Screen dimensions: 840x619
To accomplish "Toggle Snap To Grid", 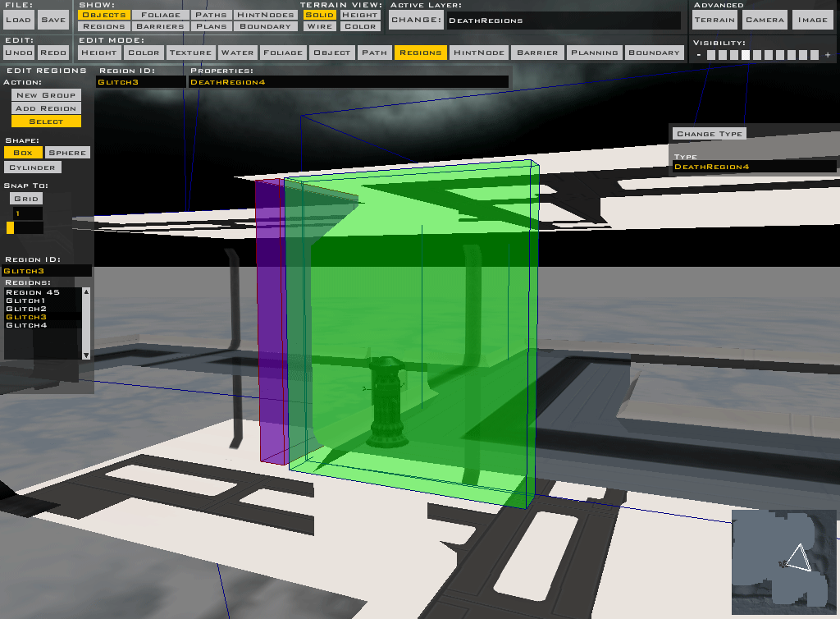I will (26, 199).
